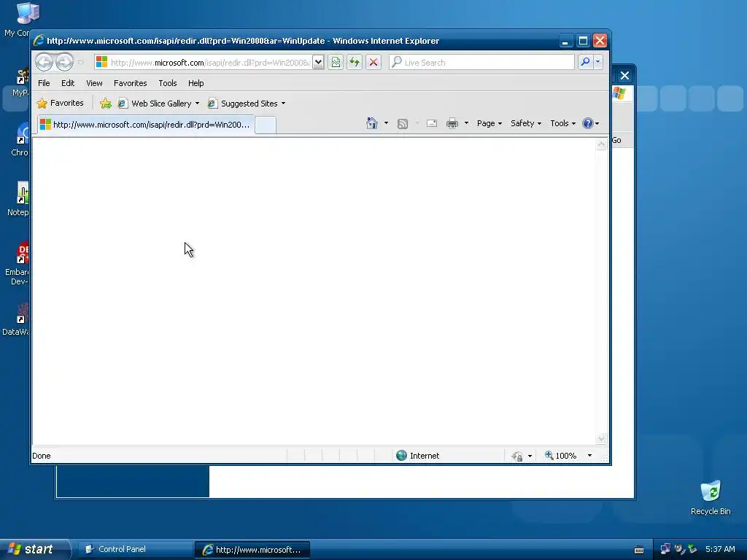This screenshot has width=747, height=560.
Task: Expand Suggested Sites dropdown arrow
Action: click(284, 104)
